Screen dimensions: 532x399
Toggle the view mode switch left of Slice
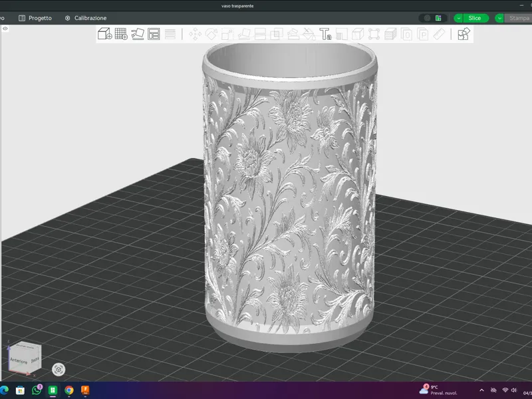point(433,18)
